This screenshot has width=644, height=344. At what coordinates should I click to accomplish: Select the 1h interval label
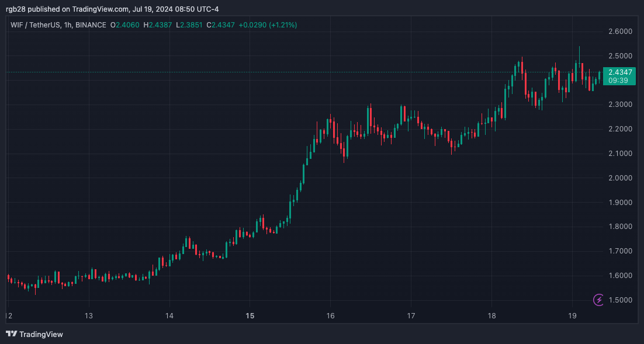pos(68,25)
